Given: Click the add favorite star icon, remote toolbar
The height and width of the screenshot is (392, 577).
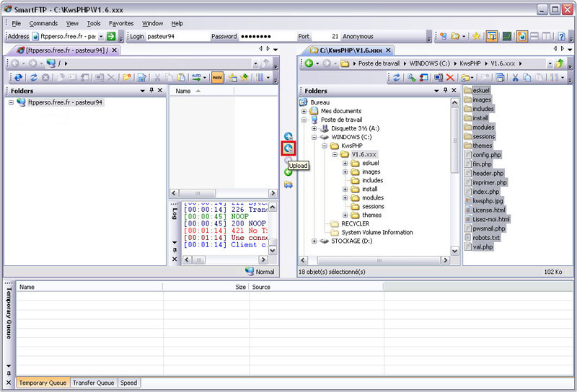Looking at the screenshot, I should pos(232,78).
